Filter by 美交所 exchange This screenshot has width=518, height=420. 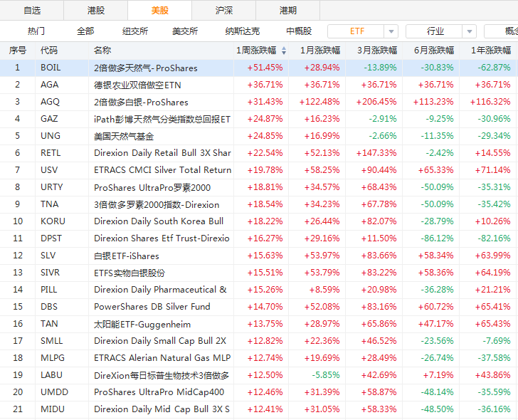pyautogui.click(x=185, y=31)
